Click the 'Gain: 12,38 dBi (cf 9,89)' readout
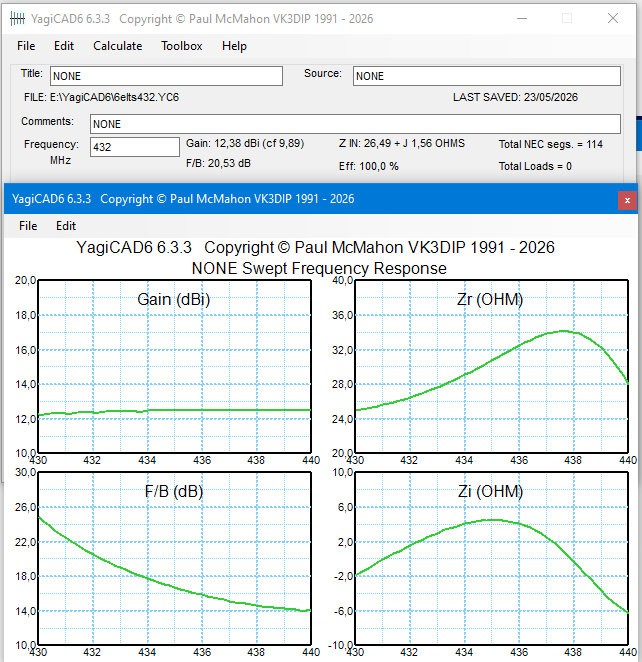 point(245,144)
